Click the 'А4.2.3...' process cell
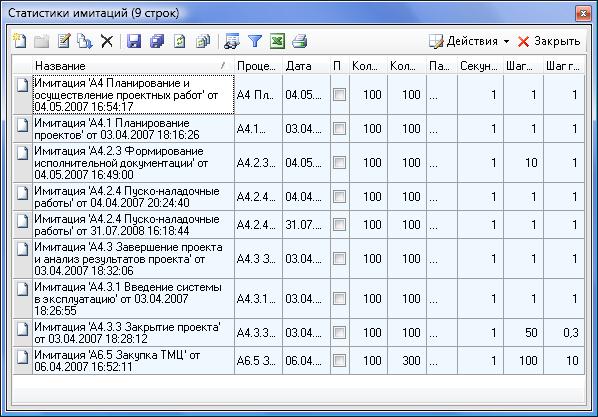 pyautogui.click(x=258, y=163)
